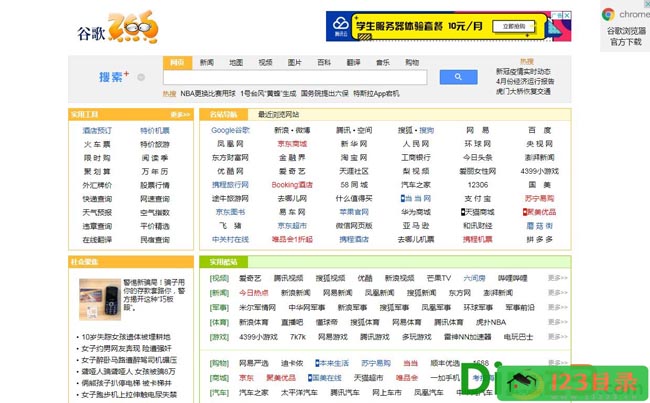Open the 唯品会1折起 link
The width and height of the screenshot is (650, 403).
292,240
